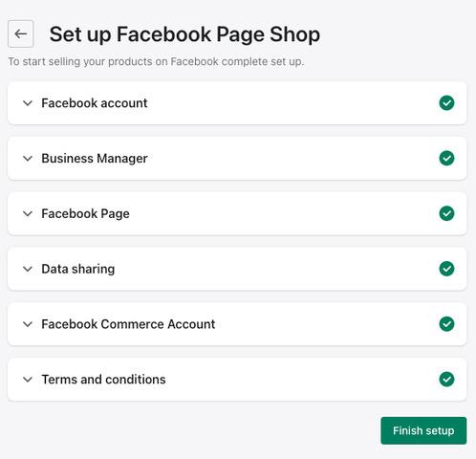Click the Finish setup button

(423, 430)
